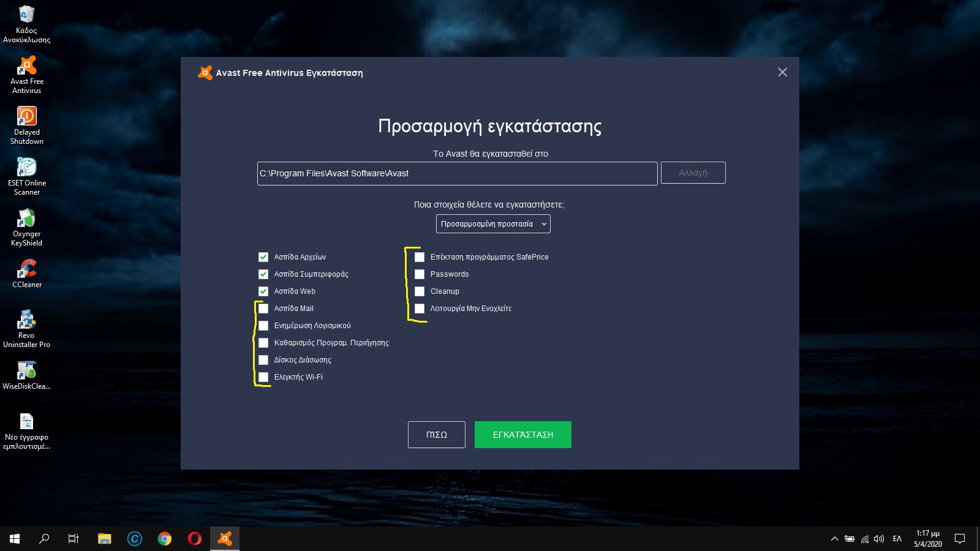Click the Αλλαγή change path button
Image resolution: width=980 pixels, height=551 pixels.
[693, 173]
